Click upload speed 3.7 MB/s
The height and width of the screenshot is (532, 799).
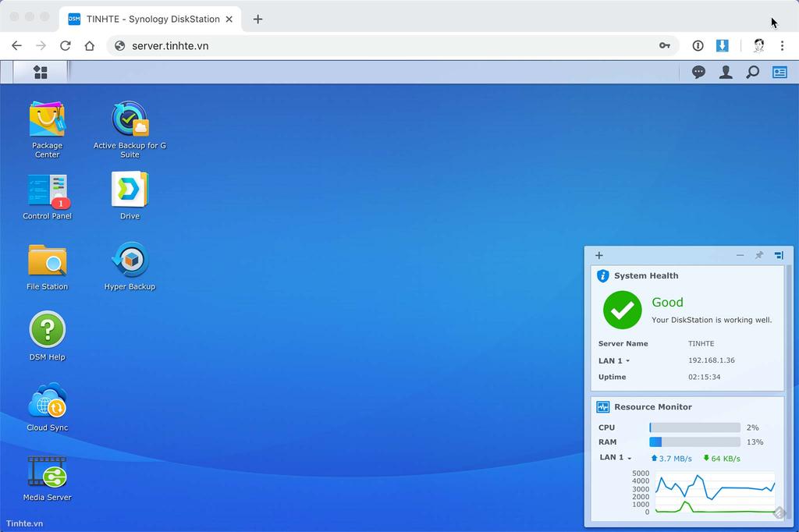(671, 458)
